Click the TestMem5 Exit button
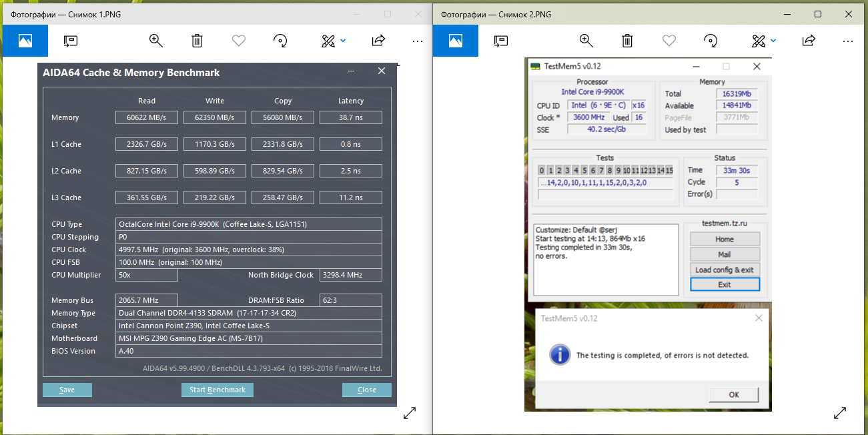Screen dimensions: 868x435 click(725, 284)
